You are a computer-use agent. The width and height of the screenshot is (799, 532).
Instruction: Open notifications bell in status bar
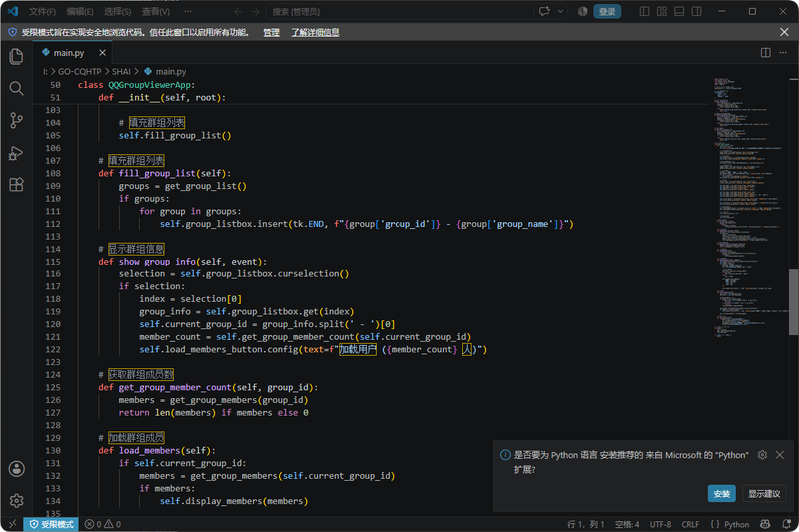[x=787, y=524]
